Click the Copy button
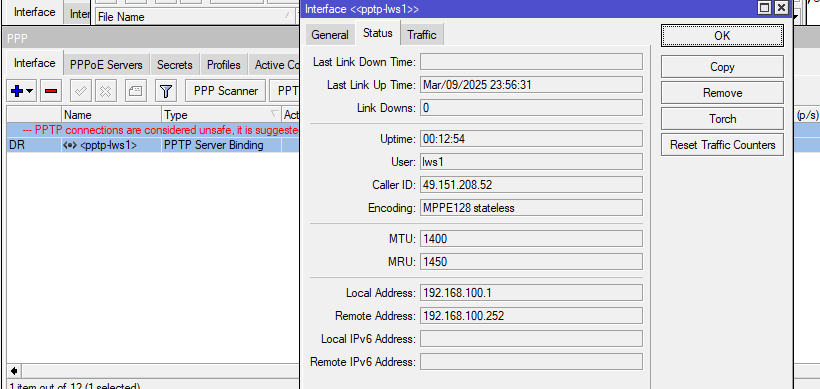This screenshot has height=389, width=820. tap(722, 66)
